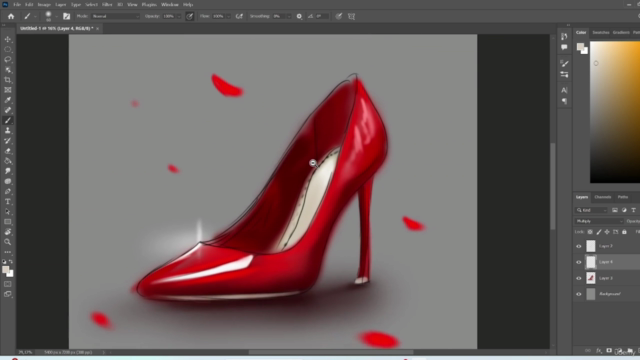Open the Opacity slider dropdown

pyautogui.click(x=178, y=16)
